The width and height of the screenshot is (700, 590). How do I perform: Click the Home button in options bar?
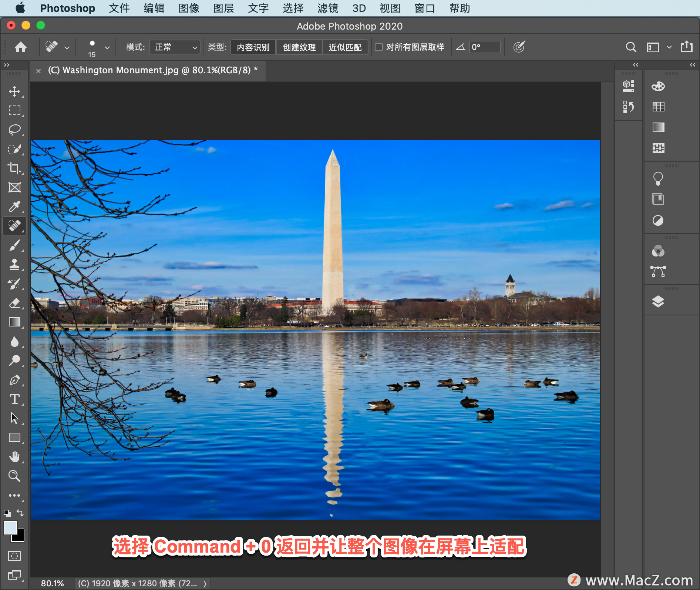pos(21,47)
